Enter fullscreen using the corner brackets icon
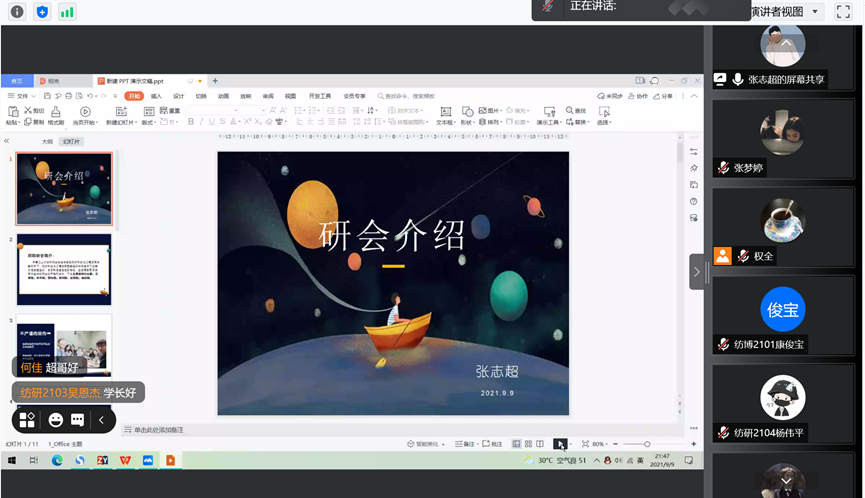Image resolution: width=865 pixels, height=498 pixels. tap(843, 12)
